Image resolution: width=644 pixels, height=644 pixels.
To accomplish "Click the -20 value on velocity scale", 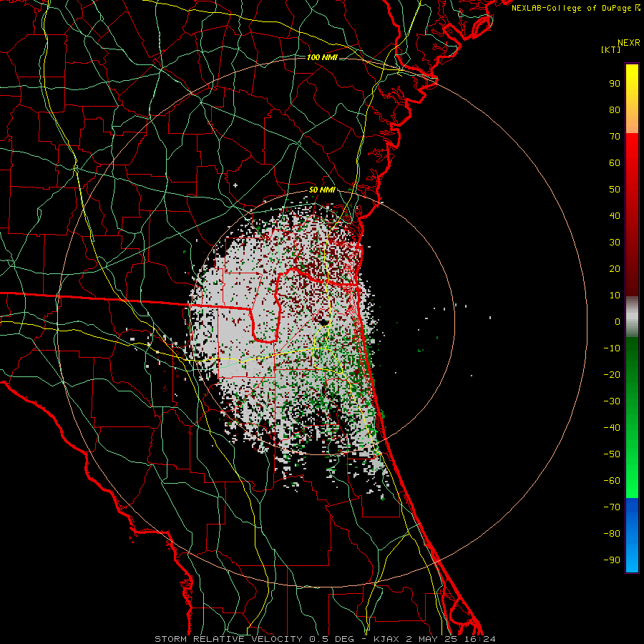I will [612, 374].
